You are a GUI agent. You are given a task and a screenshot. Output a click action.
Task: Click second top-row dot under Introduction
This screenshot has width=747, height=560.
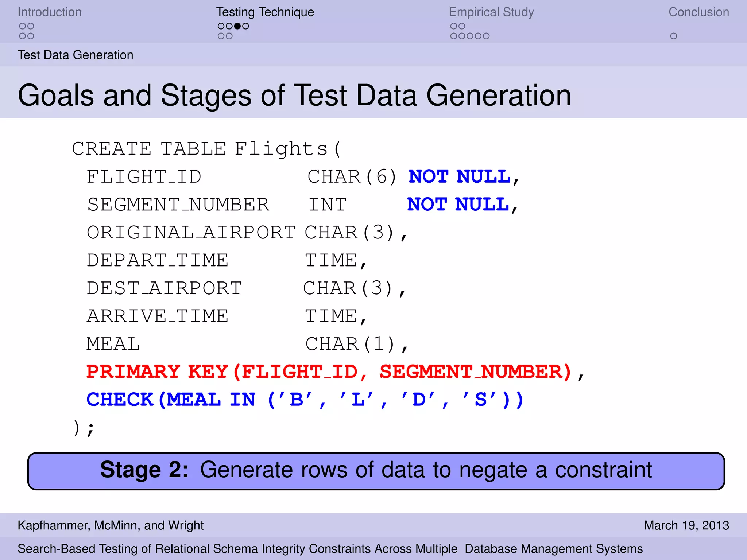pos(31,26)
